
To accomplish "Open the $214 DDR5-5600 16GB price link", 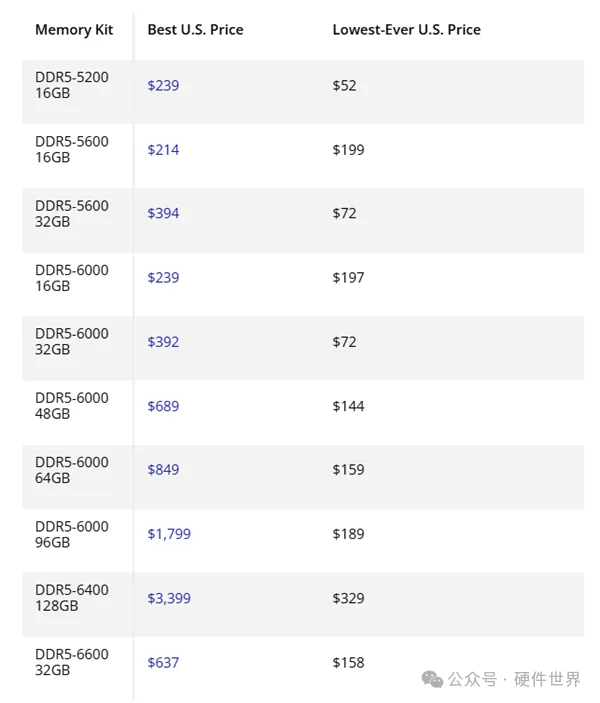I will 163,150.
